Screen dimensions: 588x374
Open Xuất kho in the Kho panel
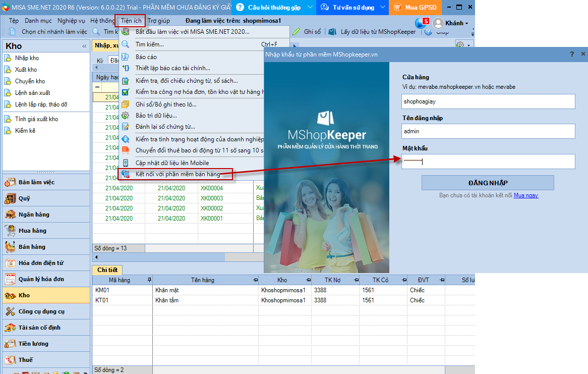[26, 70]
